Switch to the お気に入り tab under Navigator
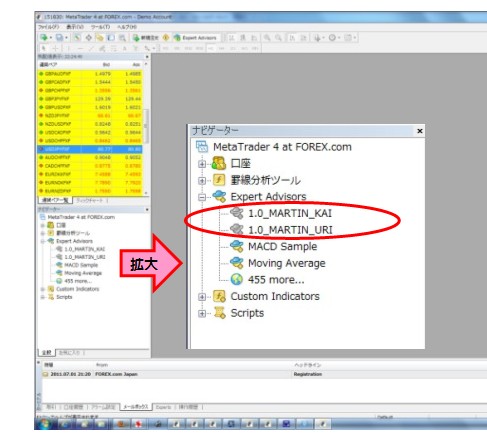The width and height of the screenshot is (487, 444). [x=70, y=352]
